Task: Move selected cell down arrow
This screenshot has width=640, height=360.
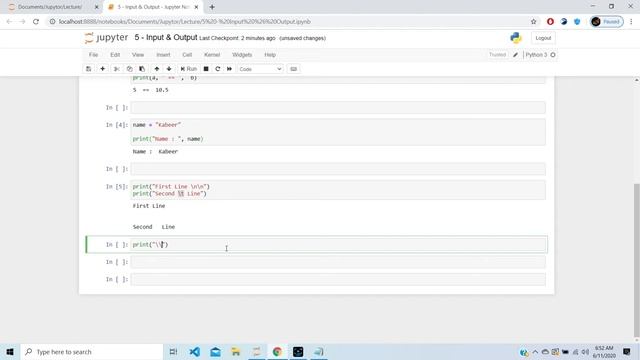Action: 169,69
